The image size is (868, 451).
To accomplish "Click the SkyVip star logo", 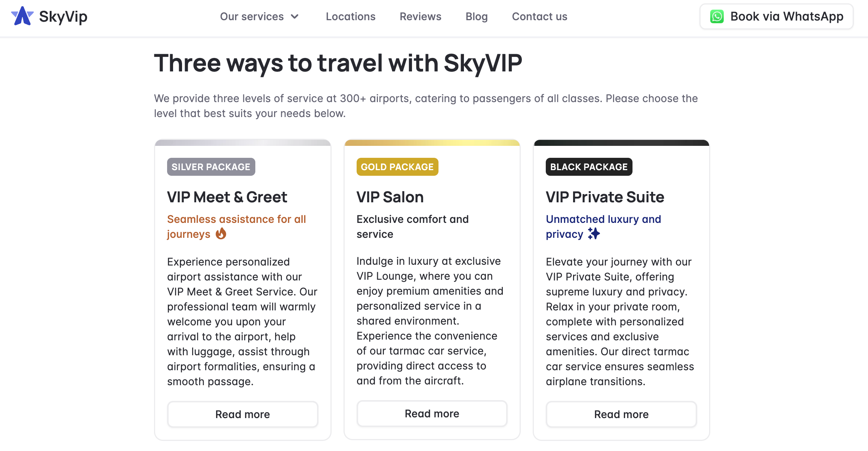I will pos(22,16).
